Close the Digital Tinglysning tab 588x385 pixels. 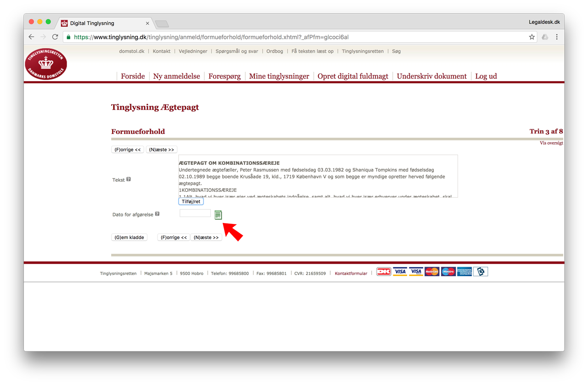[147, 23]
